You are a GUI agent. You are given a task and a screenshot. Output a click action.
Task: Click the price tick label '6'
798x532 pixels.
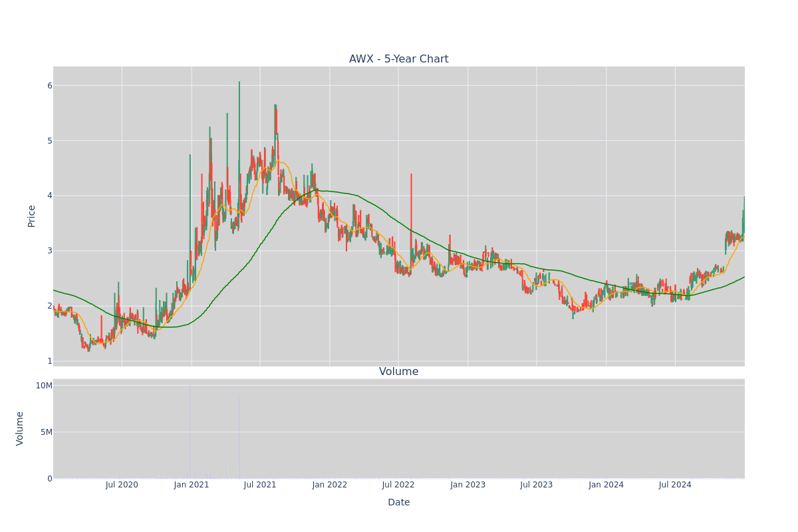(x=49, y=86)
